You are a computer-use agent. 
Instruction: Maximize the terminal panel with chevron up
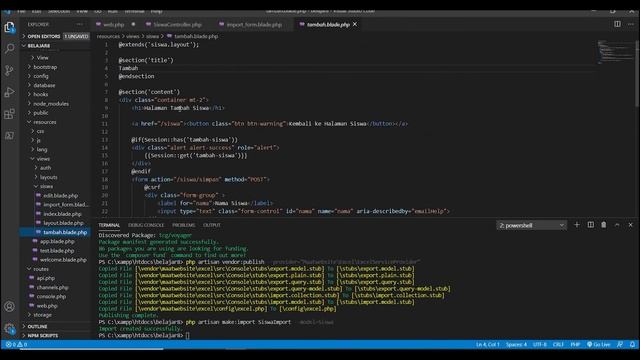pyautogui.click(x=617, y=225)
